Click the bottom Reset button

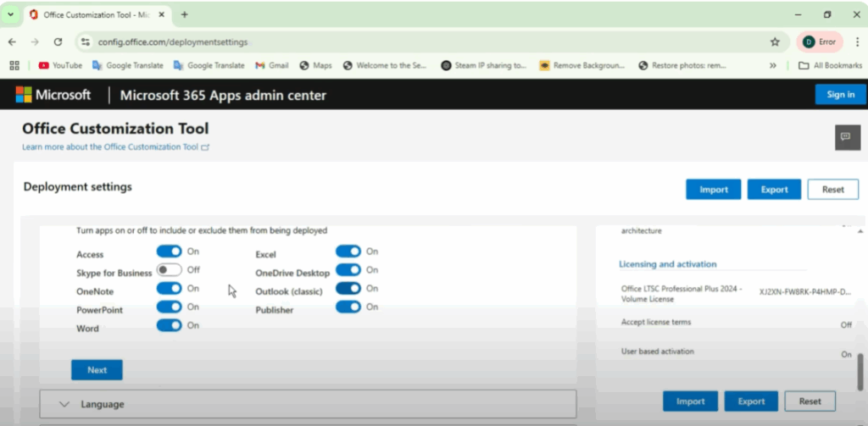pyautogui.click(x=810, y=401)
